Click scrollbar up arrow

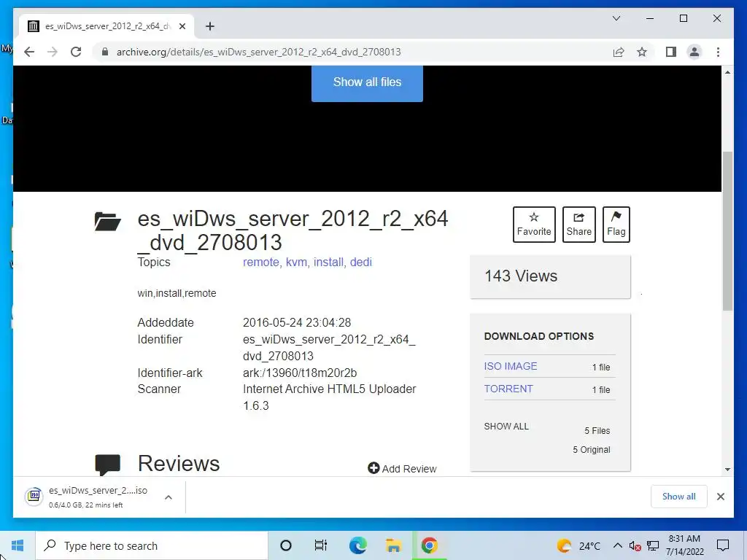click(x=727, y=72)
